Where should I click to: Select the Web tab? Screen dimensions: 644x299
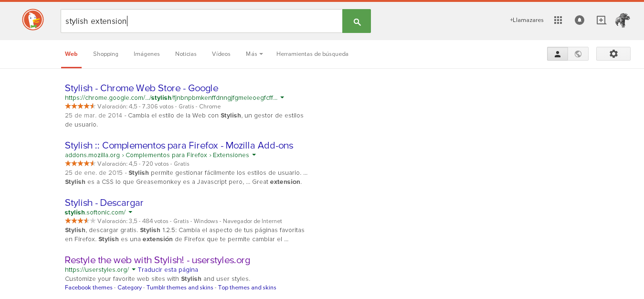(x=71, y=54)
